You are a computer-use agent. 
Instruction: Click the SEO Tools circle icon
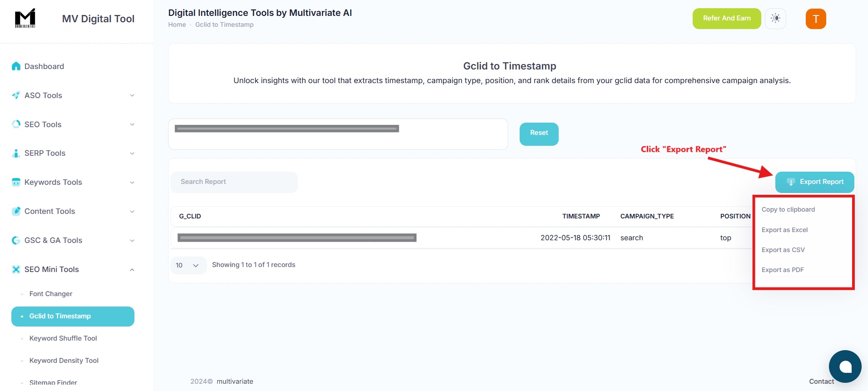[x=16, y=124]
